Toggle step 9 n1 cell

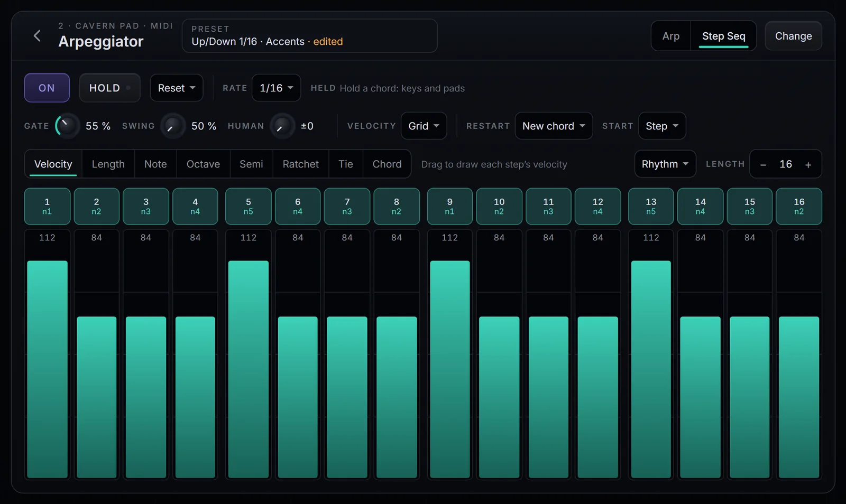pyautogui.click(x=449, y=206)
